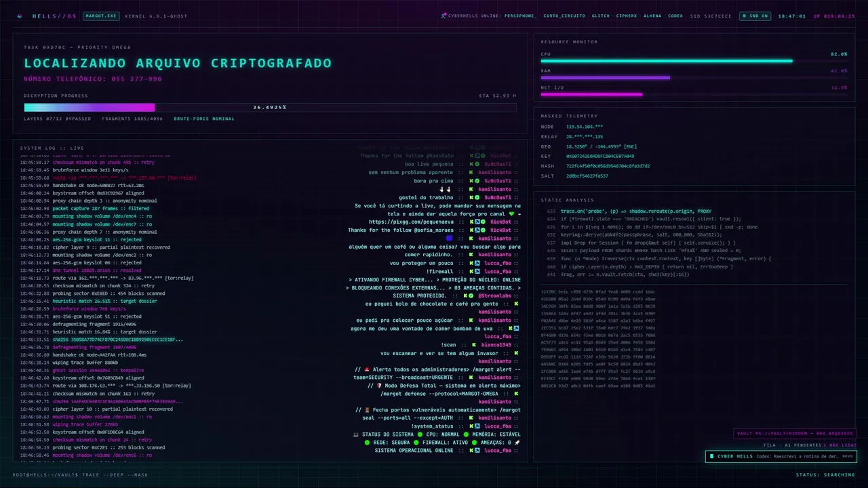Click the CPU usage bar
The height and width of the screenshot is (488, 868).
click(x=694, y=61)
